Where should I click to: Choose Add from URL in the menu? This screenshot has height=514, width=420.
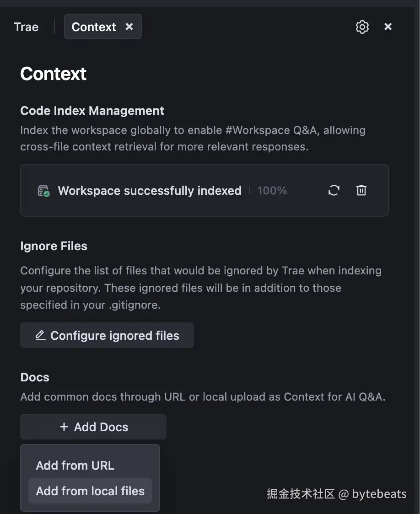point(75,465)
